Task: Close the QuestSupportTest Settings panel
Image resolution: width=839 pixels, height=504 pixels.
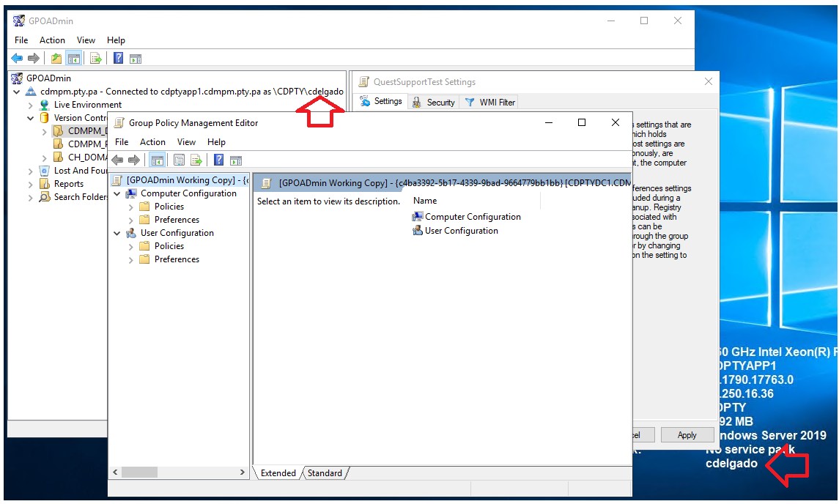Action: coord(709,81)
